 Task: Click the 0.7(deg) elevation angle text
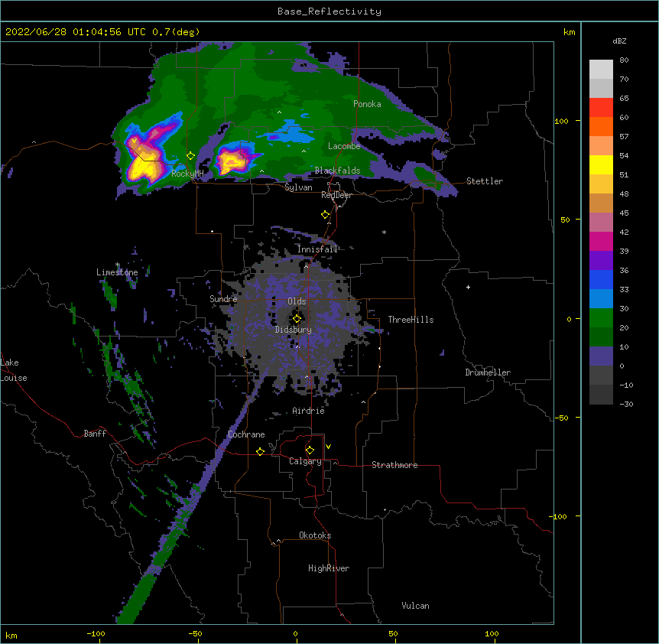click(176, 32)
